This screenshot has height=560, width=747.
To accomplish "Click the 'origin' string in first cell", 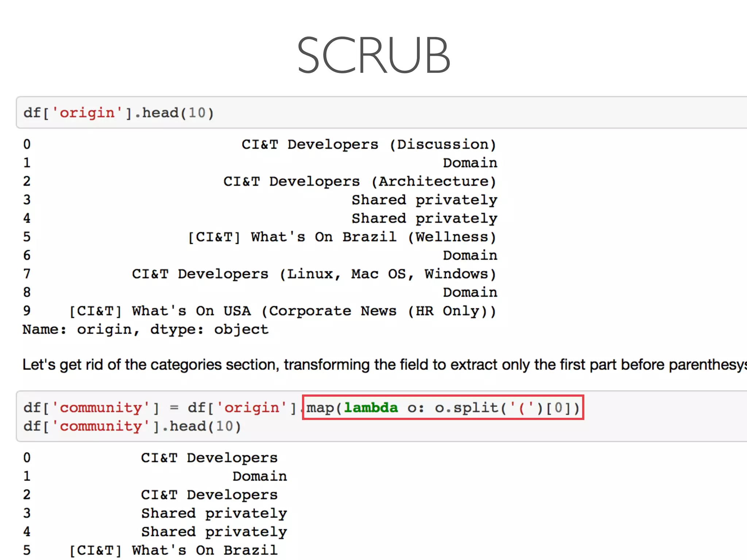I will (x=87, y=113).
